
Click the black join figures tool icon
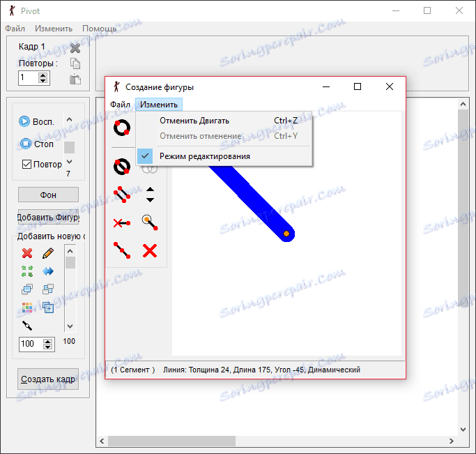27,326
